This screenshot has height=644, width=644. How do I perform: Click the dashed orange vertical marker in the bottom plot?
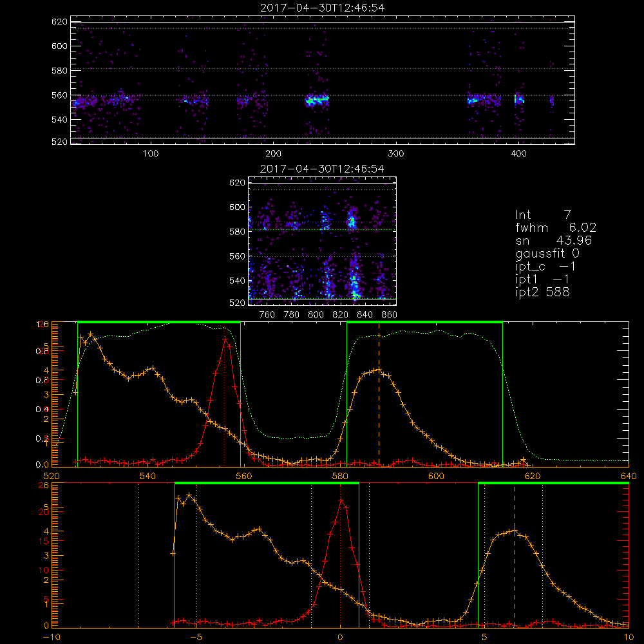515,555
